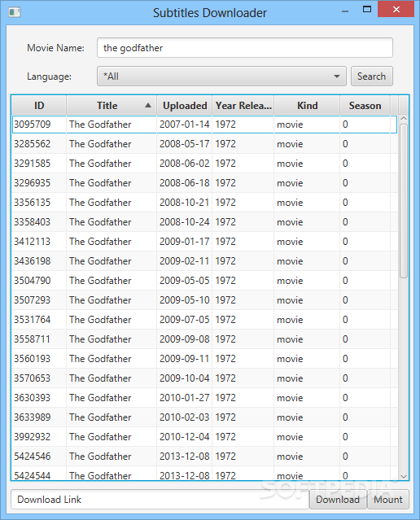The image size is (420, 520).
Task: Click upload date 2009-07-05
Action: [x=185, y=320]
